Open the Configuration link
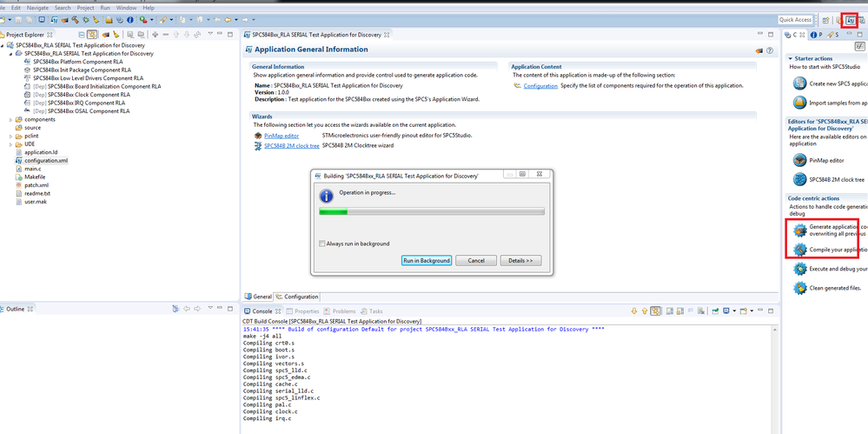 point(540,86)
